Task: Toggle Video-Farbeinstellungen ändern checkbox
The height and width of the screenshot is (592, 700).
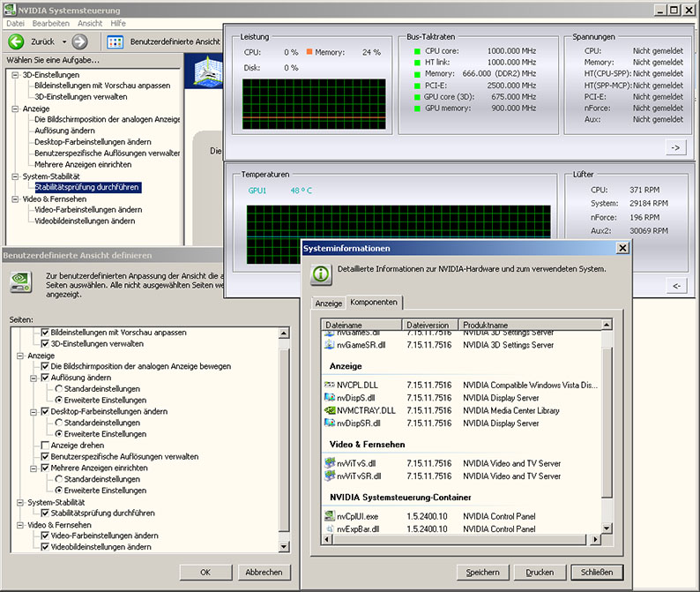Action: [x=45, y=536]
